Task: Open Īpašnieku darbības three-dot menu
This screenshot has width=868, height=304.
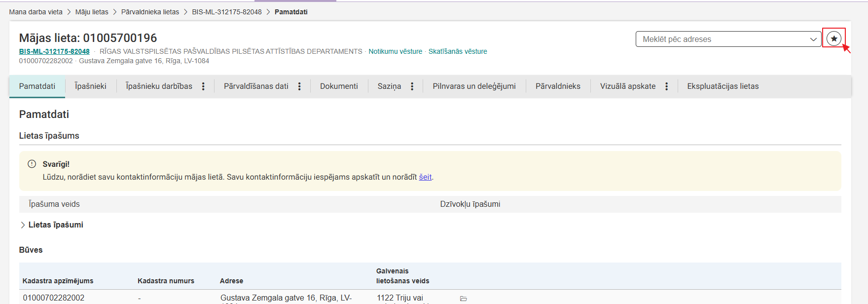Action: 203,86
